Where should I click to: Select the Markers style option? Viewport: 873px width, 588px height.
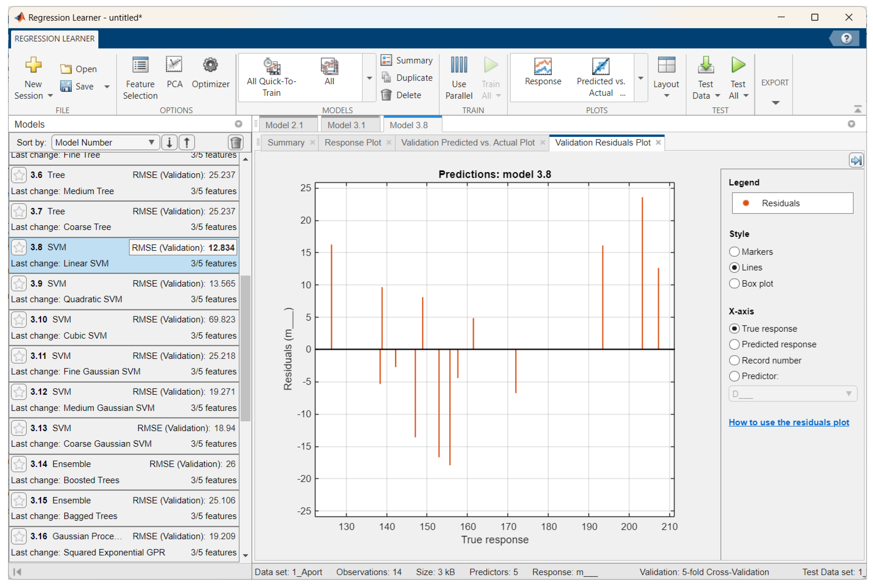pyautogui.click(x=734, y=252)
